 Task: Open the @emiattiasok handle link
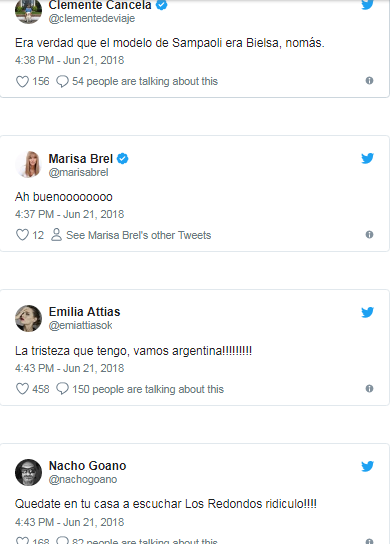tap(80, 325)
